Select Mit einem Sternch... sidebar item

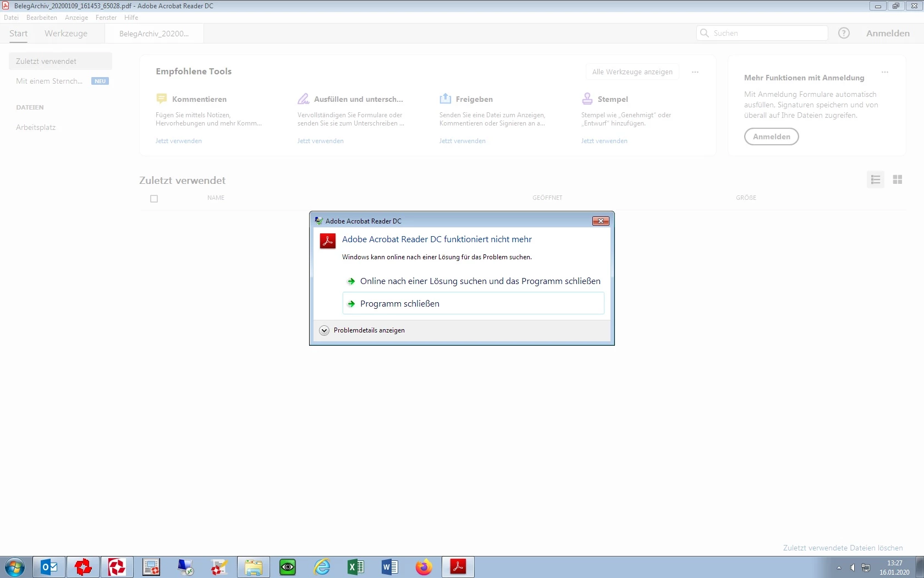point(61,81)
